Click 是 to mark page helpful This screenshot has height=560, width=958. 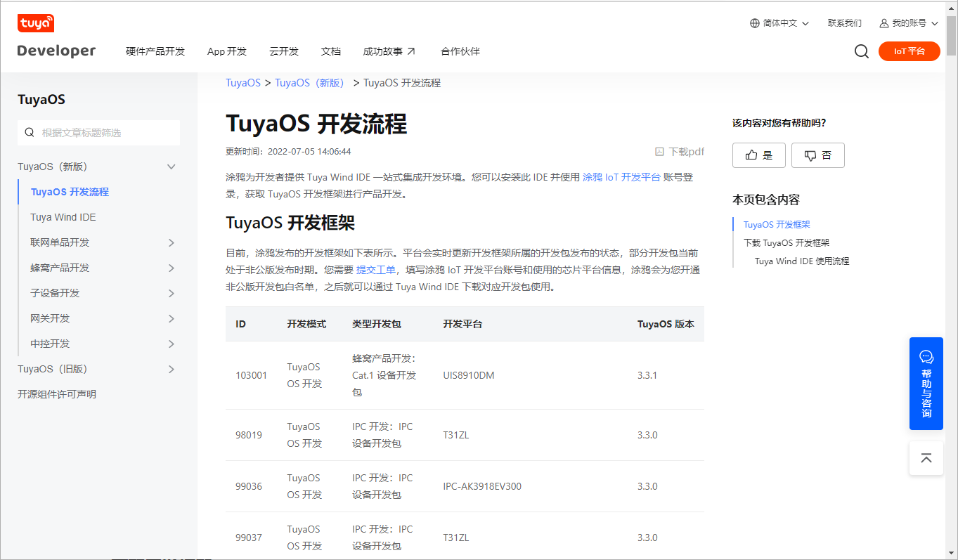tap(758, 155)
